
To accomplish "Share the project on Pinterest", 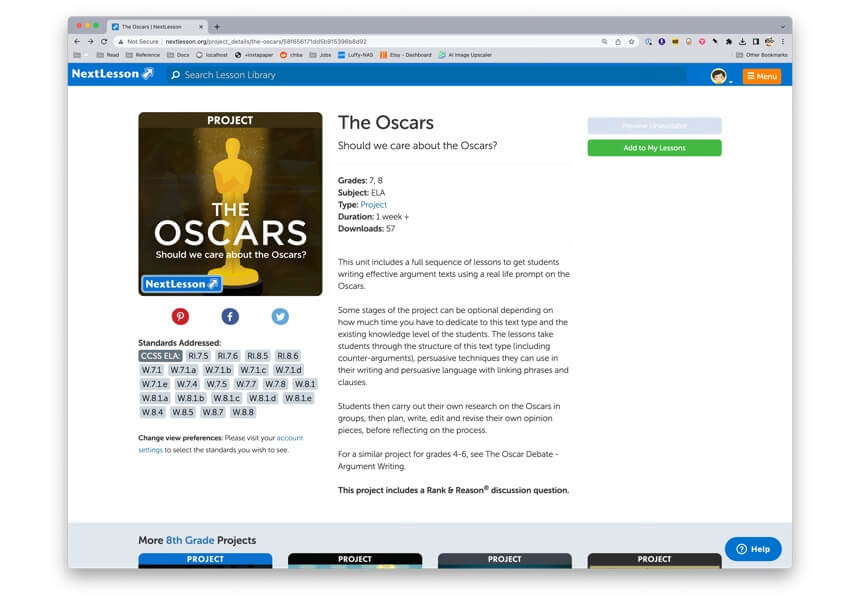I will [180, 316].
